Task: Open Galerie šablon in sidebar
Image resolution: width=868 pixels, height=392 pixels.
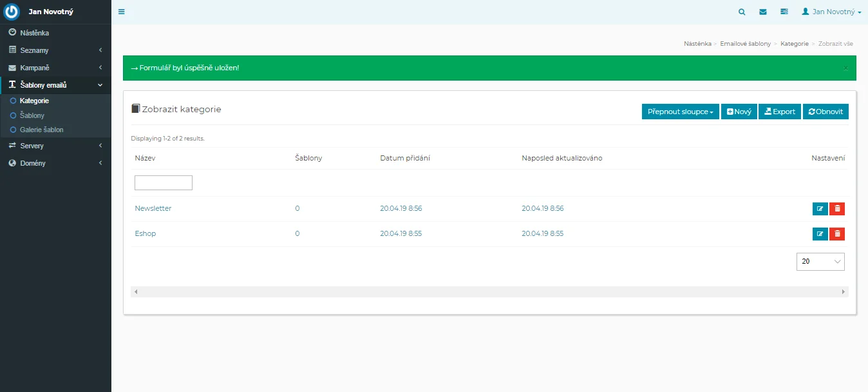Action: tap(41, 130)
